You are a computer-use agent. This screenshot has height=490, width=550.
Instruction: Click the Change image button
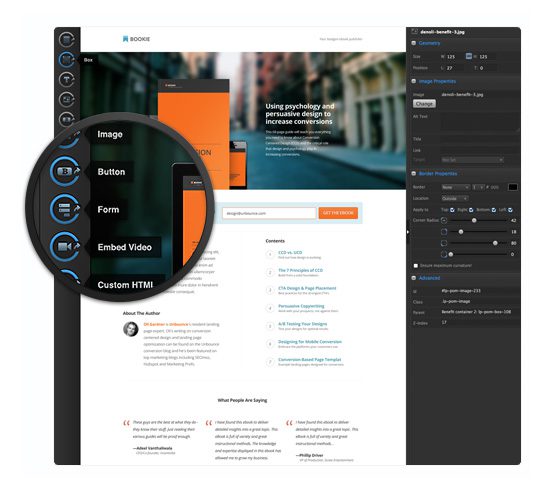(x=424, y=104)
